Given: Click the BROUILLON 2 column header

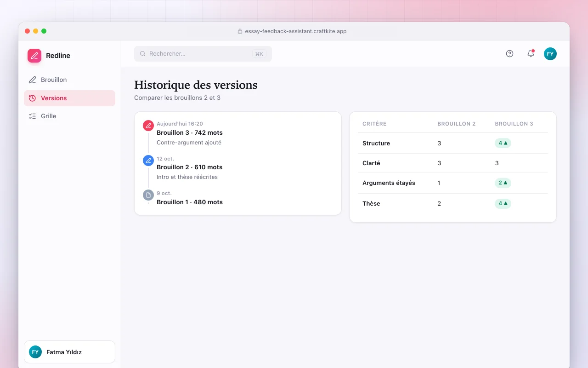Looking at the screenshot, I should coord(457,124).
